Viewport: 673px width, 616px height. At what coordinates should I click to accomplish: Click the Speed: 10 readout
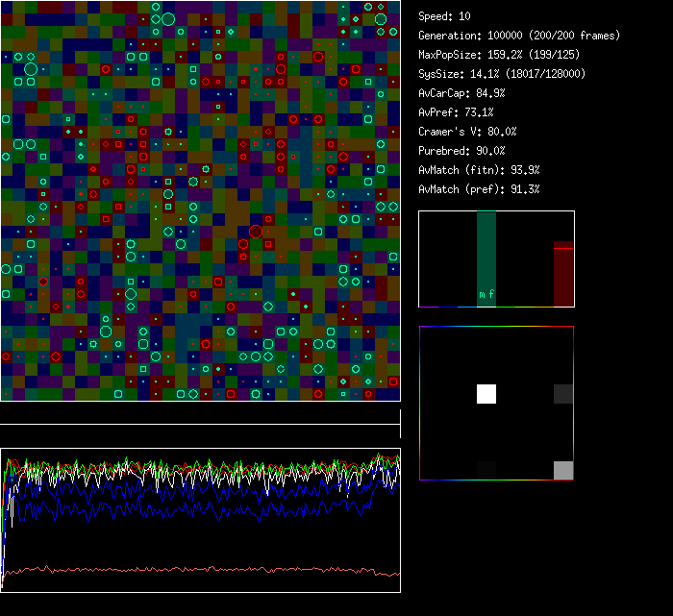(x=444, y=16)
